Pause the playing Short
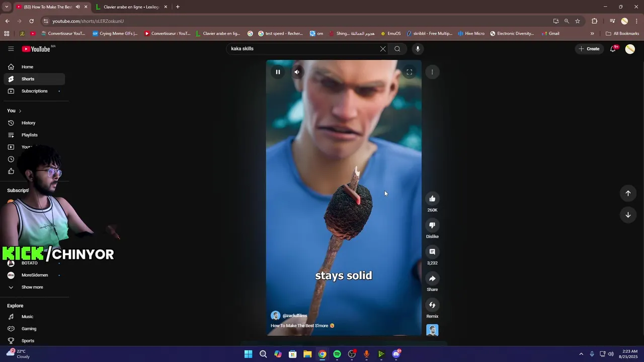This screenshot has height=362, width=644. pos(278,72)
